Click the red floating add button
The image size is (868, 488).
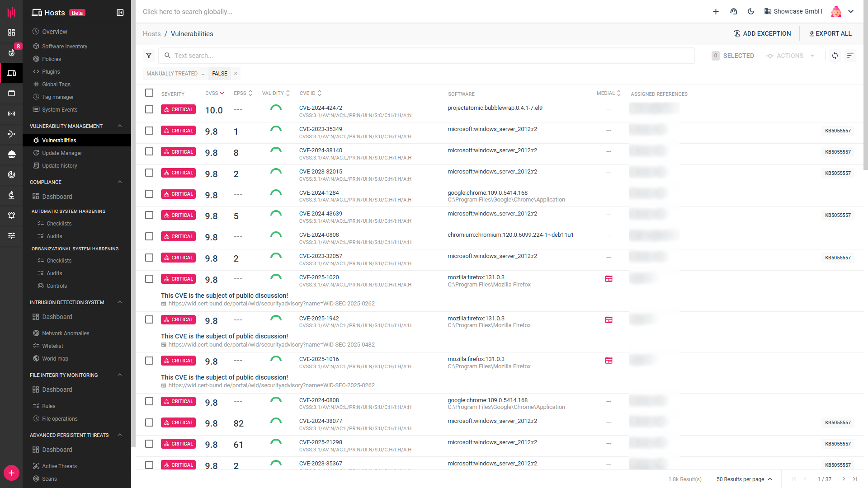(x=11, y=473)
